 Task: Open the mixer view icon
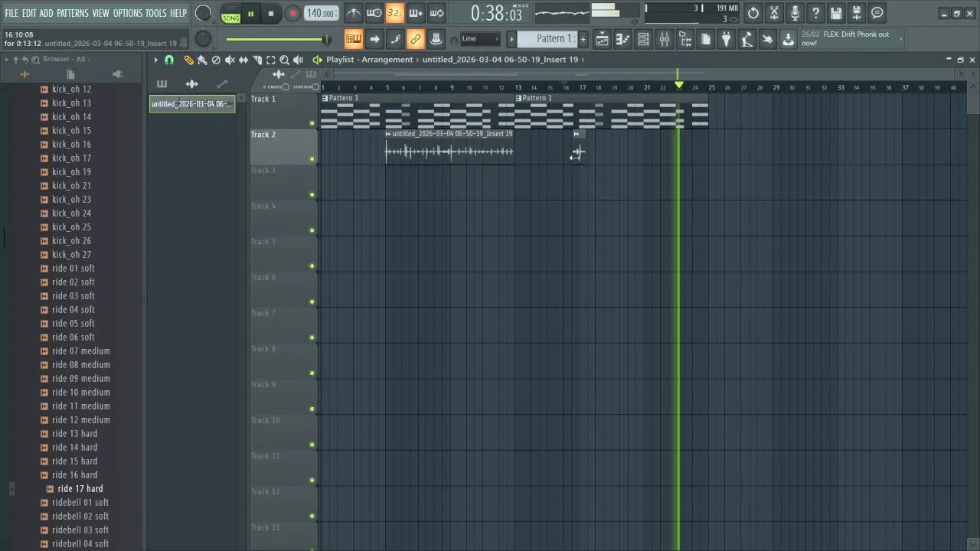click(x=665, y=39)
